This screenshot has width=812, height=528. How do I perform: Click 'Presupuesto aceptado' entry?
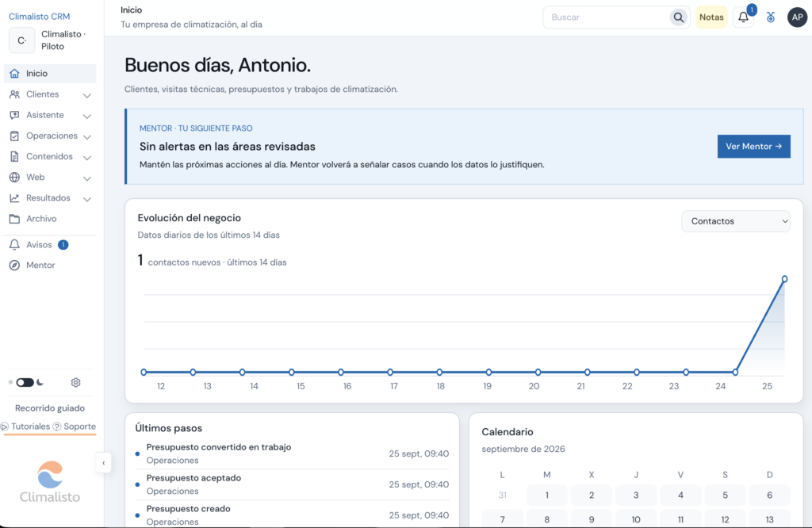tap(292, 484)
